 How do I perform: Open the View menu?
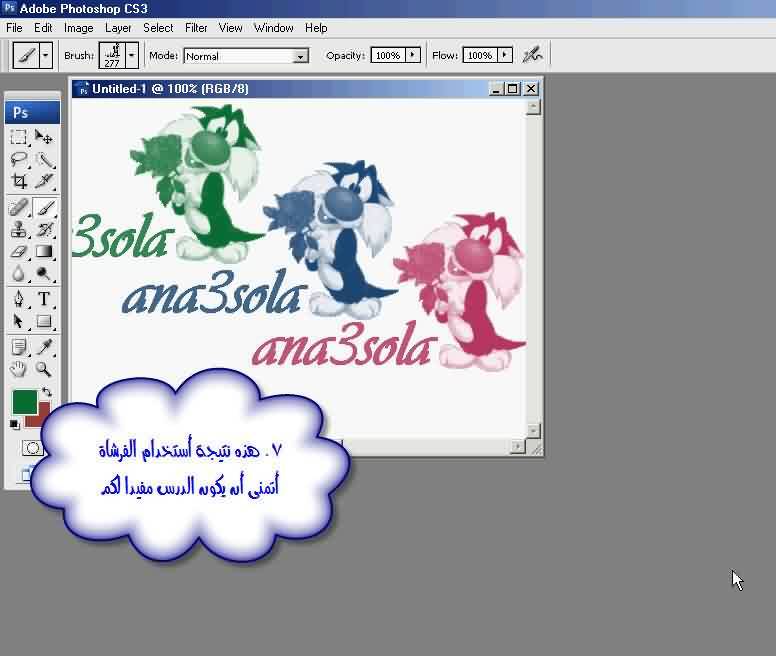pyautogui.click(x=231, y=28)
